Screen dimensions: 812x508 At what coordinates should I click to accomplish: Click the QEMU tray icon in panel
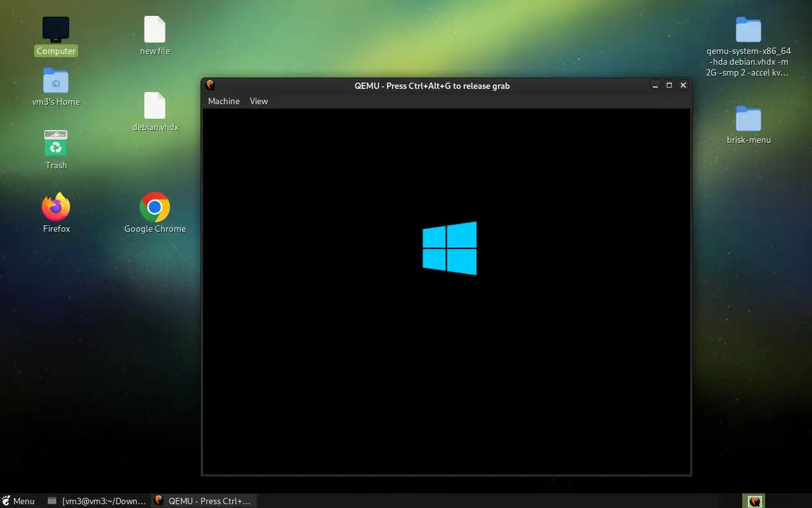tap(754, 501)
